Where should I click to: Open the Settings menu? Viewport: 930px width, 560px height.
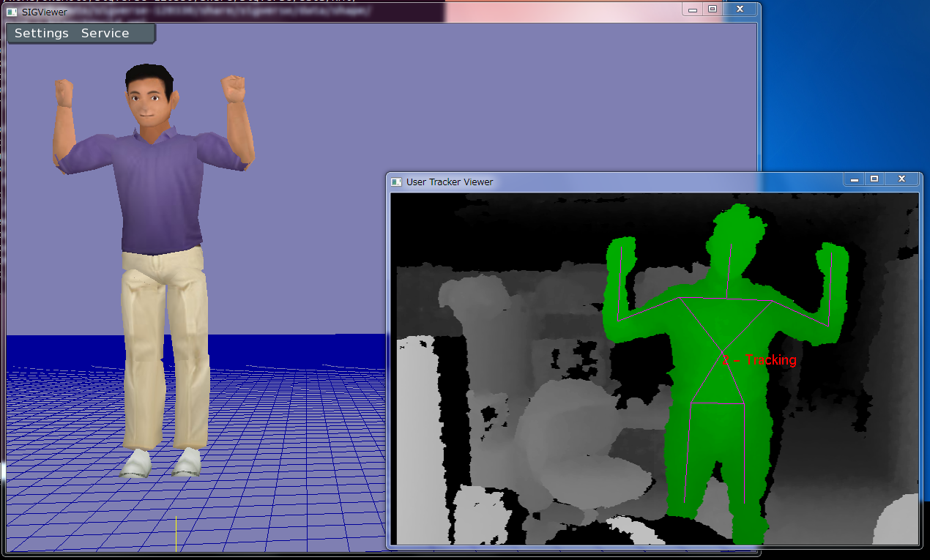point(42,34)
